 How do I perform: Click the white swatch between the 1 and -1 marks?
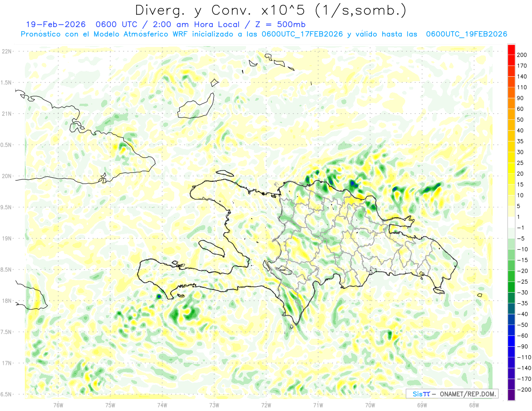pyautogui.click(x=511, y=222)
